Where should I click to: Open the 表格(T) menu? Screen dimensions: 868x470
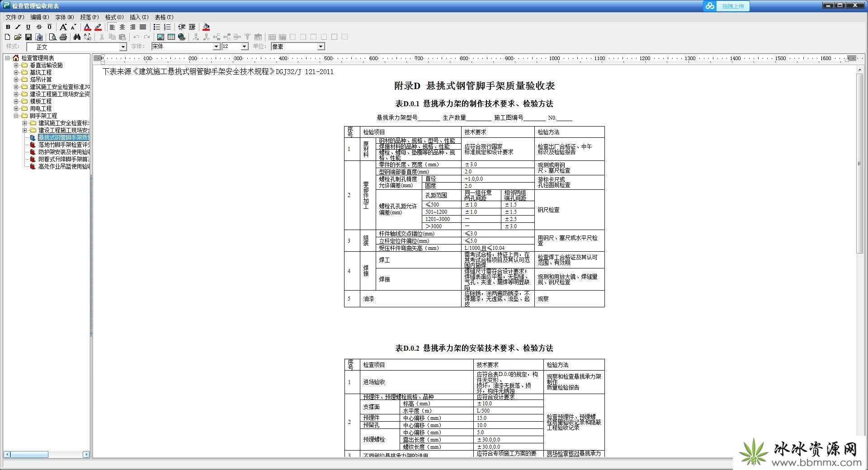[x=164, y=17]
